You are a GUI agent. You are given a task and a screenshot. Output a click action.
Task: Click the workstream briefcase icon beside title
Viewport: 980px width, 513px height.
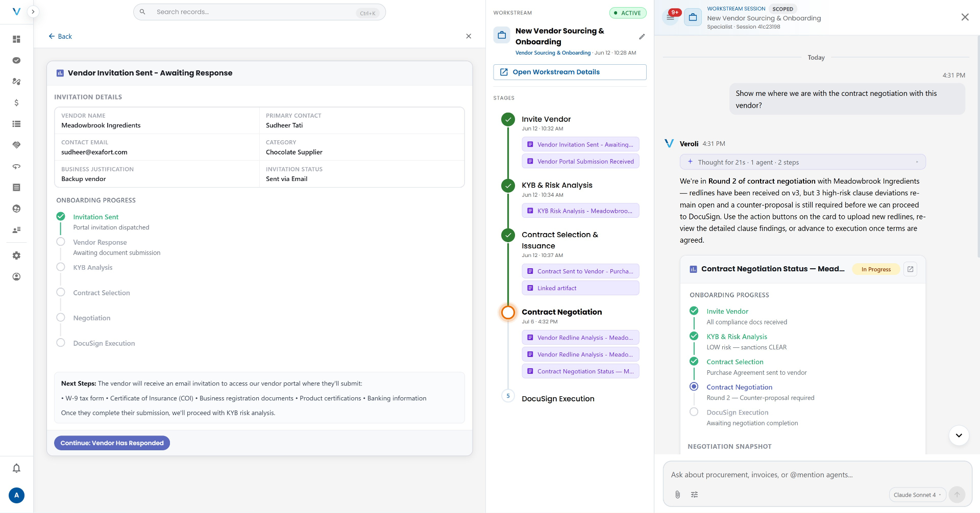pyautogui.click(x=502, y=35)
